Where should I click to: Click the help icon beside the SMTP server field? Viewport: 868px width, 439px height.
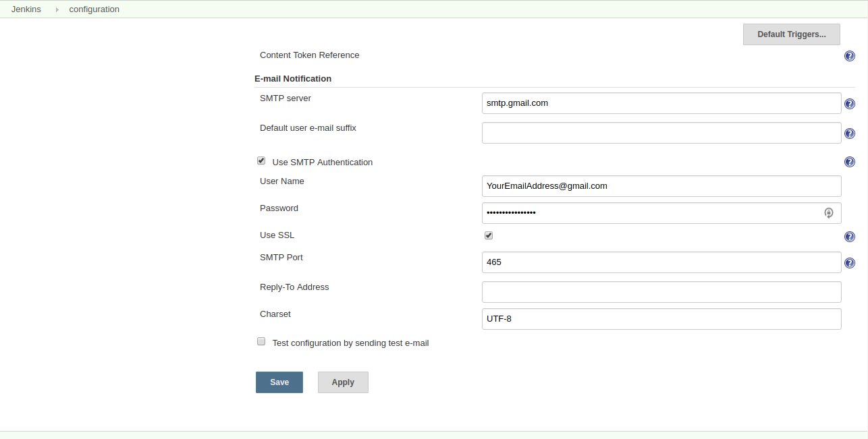849,104
